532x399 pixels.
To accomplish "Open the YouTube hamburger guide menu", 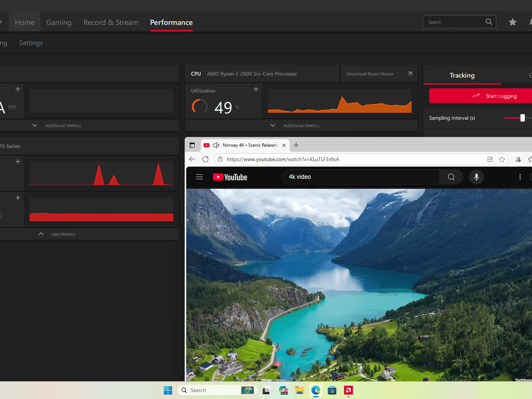I will click(x=199, y=177).
